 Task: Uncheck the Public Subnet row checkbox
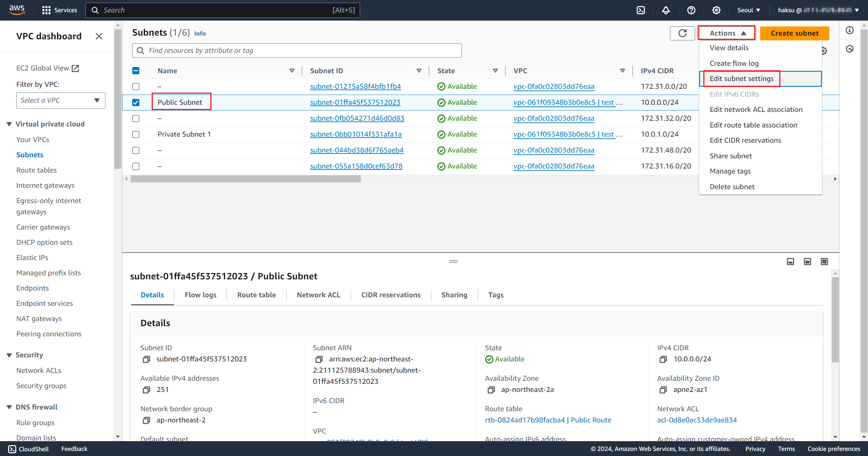click(136, 102)
